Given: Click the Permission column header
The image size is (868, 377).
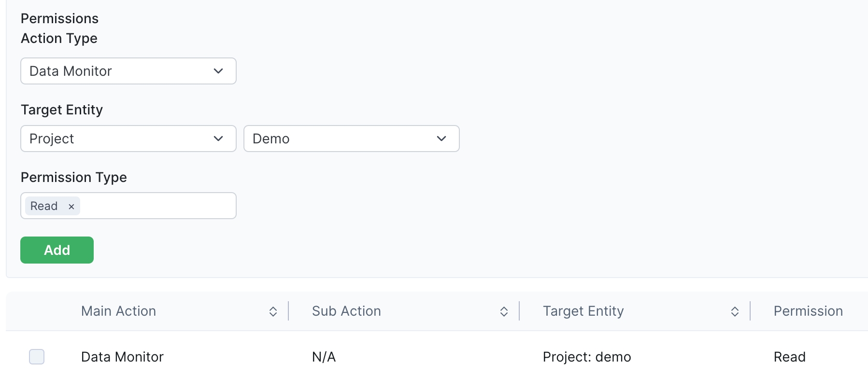Looking at the screenshot, I should coord(808,311).
